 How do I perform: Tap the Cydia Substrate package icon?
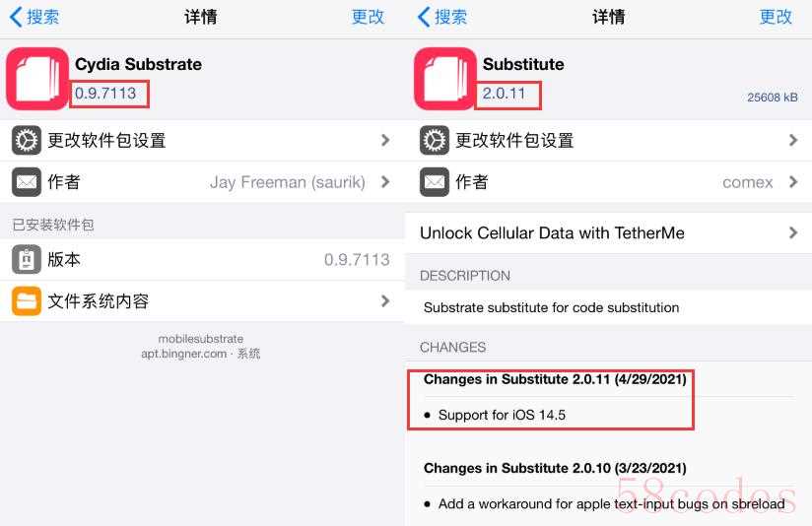pyautogui.click(x=36, y=79)
